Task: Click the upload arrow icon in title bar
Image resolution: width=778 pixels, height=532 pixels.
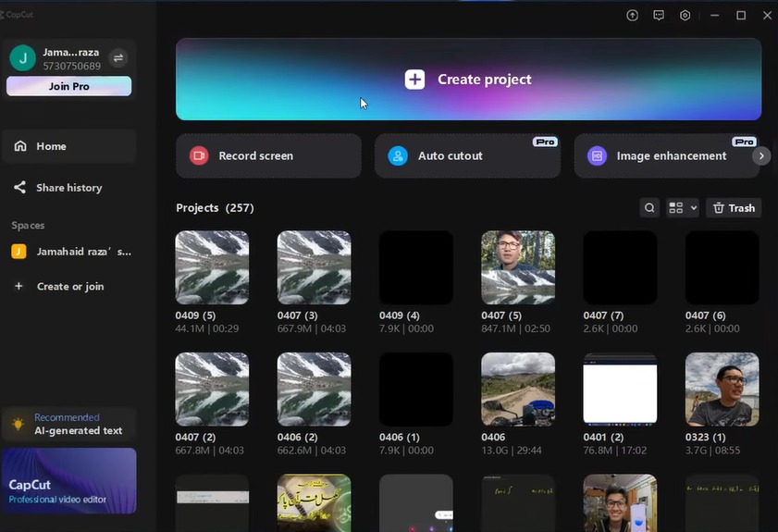Action: coord(632,16)
